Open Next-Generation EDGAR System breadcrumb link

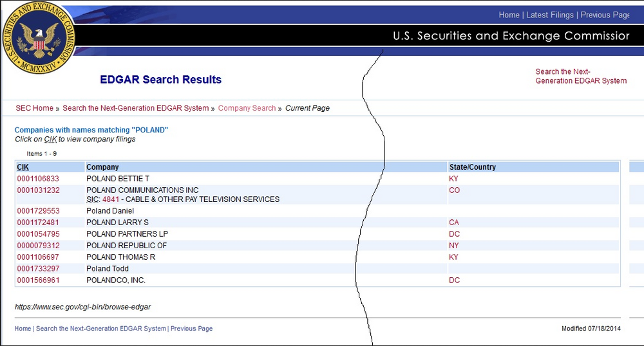pos(135,108)
